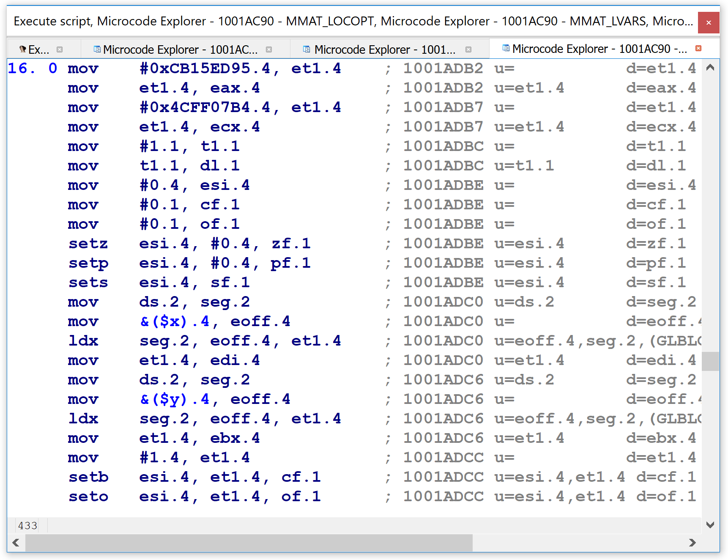Image resolution: width=728 pixels, height=560 pixels.
Task: Close the Microcode Explorer - 1001AC... tab
Action: [x=269, y=49]
